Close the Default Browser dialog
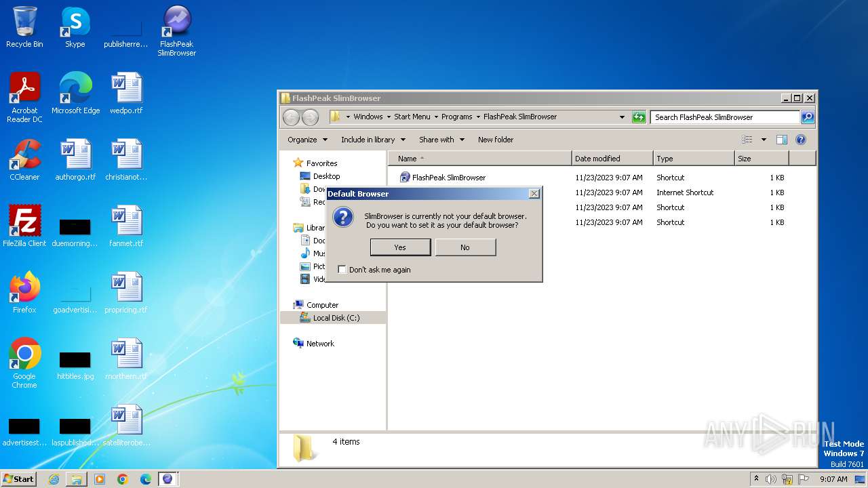 [534, 194]
